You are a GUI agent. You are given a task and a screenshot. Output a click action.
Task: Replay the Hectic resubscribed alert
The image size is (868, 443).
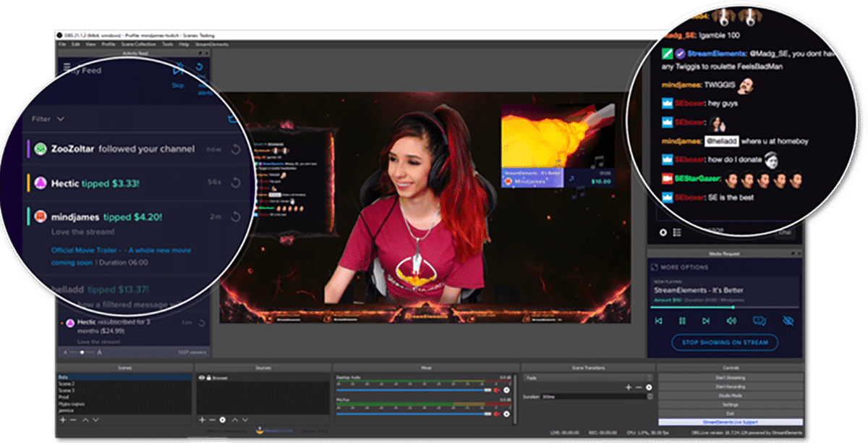[x=202, y=324]
